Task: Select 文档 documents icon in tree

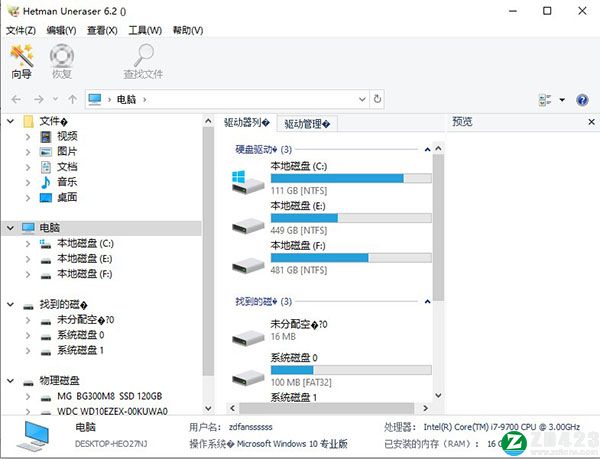Action: [46, 167]
